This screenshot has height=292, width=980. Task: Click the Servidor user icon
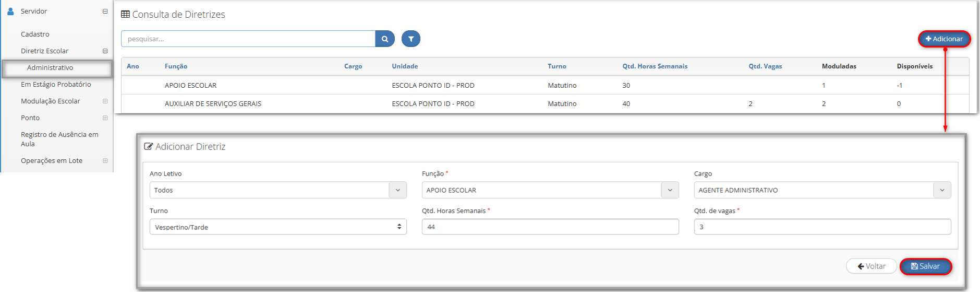10,11
